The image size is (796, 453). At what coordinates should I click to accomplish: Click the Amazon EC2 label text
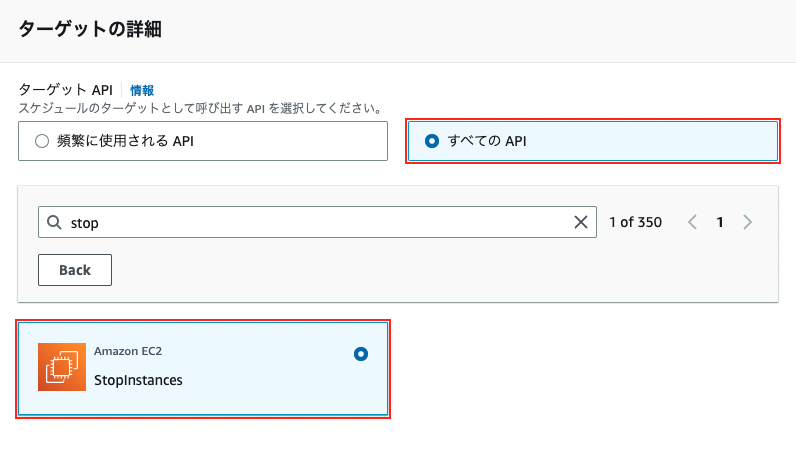(x=128, y=351)
